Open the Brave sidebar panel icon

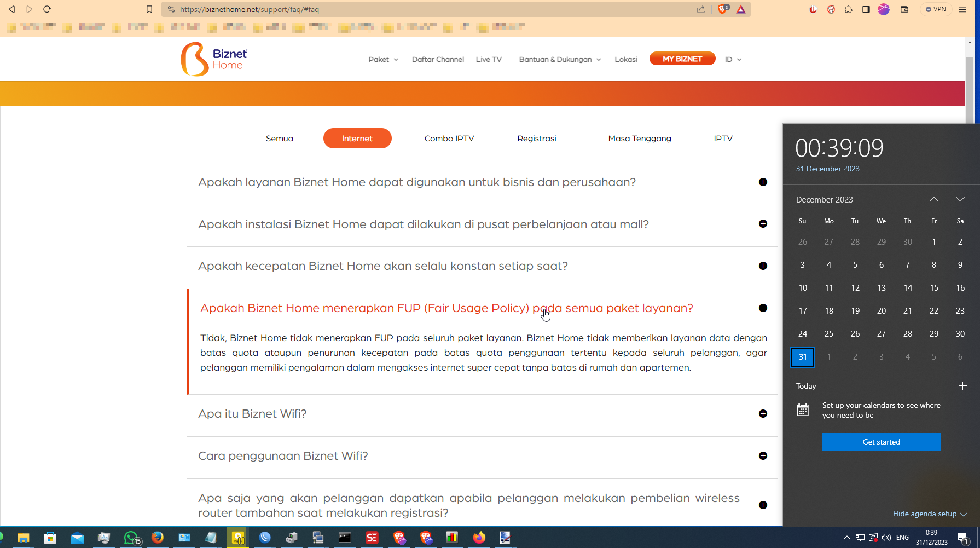865,9
